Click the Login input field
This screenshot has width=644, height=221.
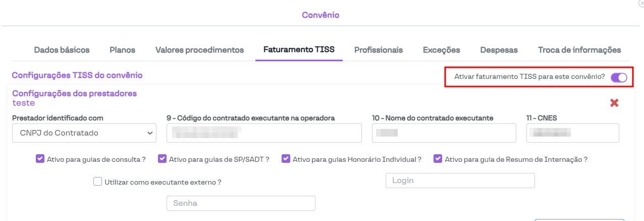tap(460, 181)
